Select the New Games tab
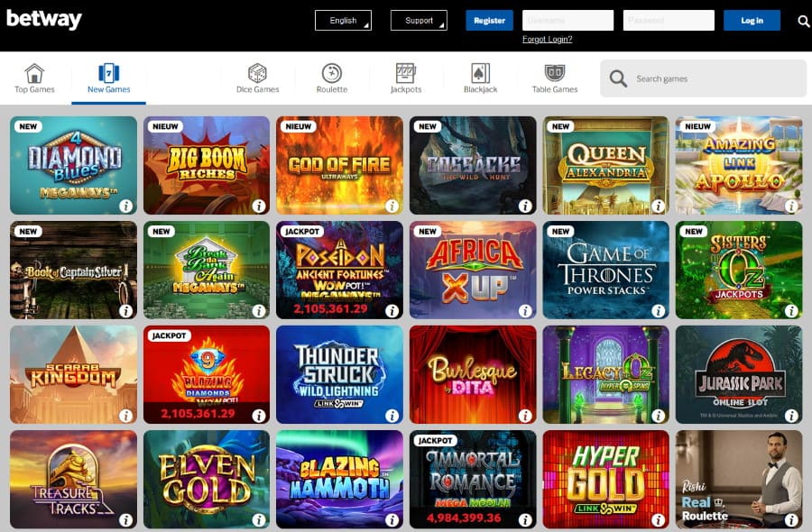 click(109, 78)
